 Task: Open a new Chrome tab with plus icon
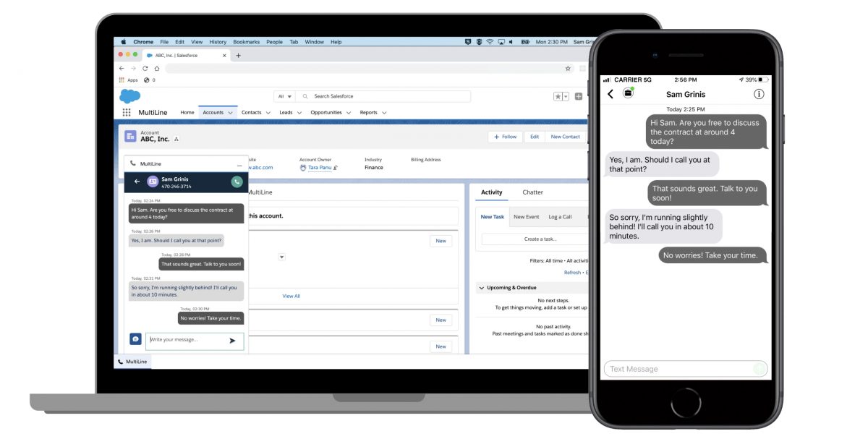click(239, 55)
